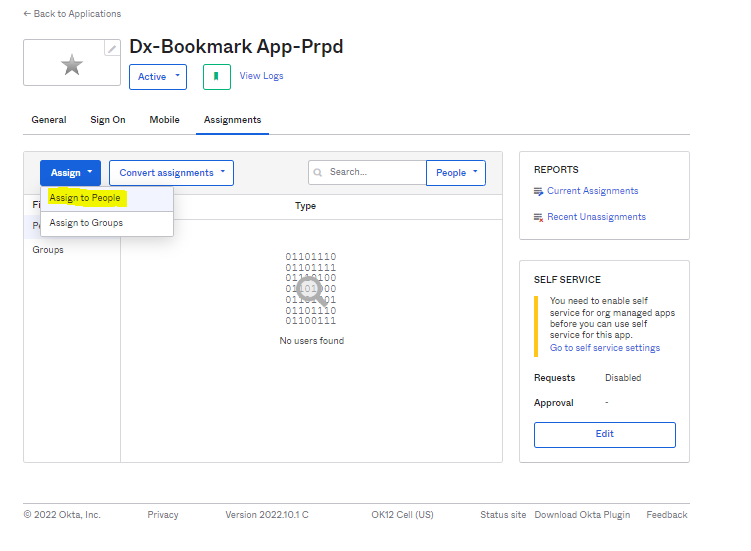Click the Edit button in Self Service
Screen dimensions: 751x551
click(x=604, y=434)
